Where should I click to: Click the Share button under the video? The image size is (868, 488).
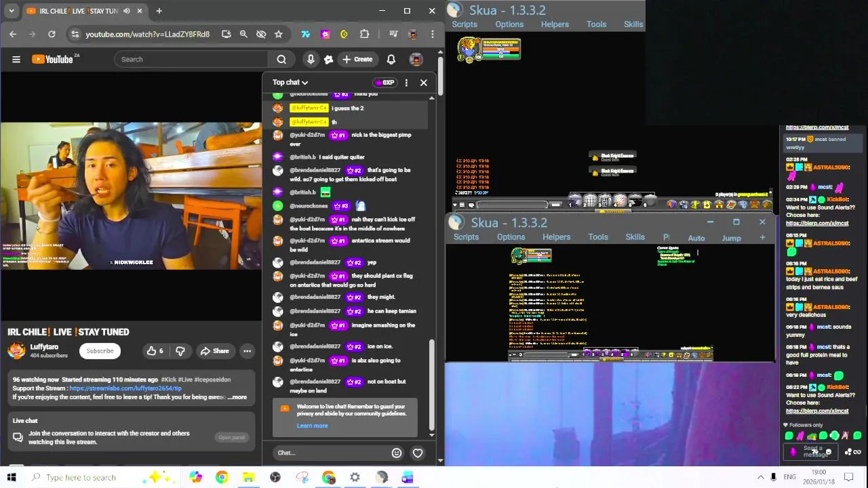214,351
